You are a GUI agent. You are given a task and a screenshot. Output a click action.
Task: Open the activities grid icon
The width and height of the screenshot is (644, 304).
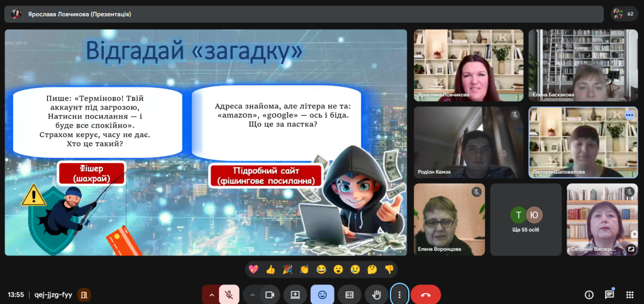630,295
